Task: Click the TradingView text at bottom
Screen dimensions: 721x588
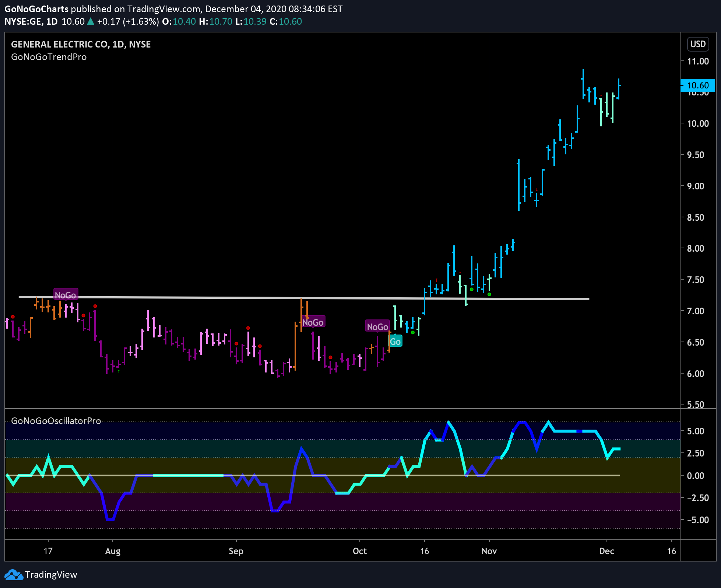Action: coord(51,575)
